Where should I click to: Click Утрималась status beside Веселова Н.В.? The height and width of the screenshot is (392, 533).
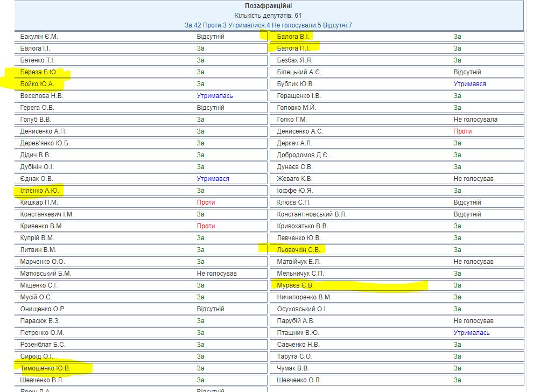[215, 96]
